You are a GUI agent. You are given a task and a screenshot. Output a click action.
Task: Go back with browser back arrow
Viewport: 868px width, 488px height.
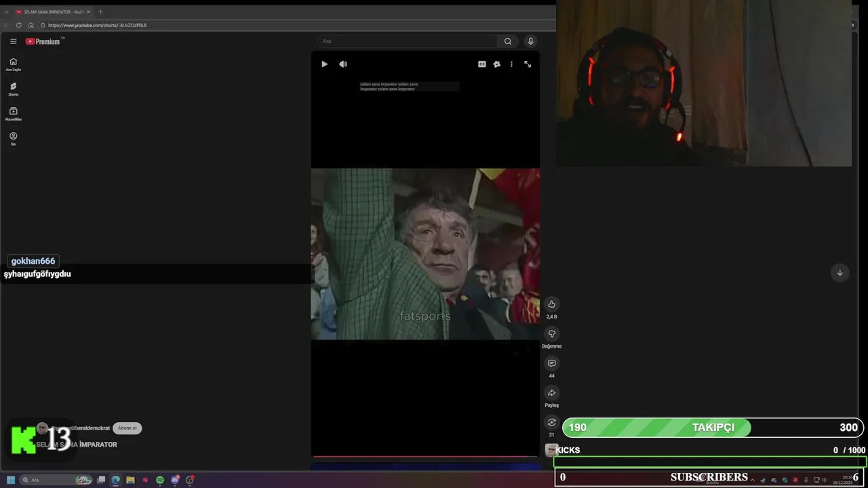[7, 25]
